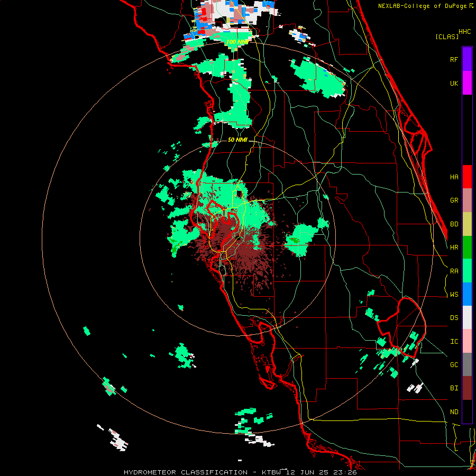Click the WS blue legend swatch

point(467,294)
